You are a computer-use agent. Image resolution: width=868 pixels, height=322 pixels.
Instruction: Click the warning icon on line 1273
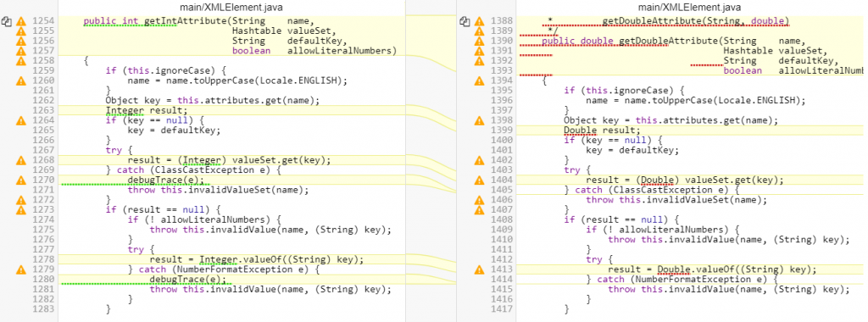[21, 210]
